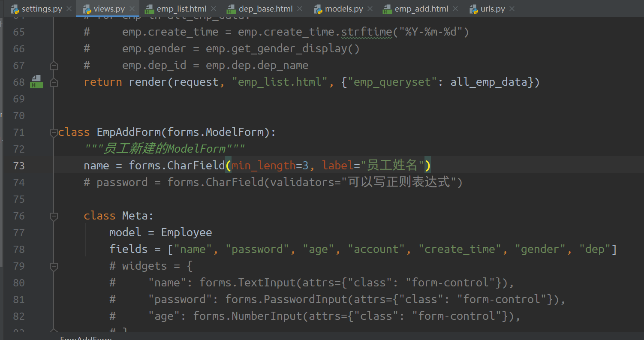Close the dep_base.html tab
The image size is (644, 340).
point(299,9)
